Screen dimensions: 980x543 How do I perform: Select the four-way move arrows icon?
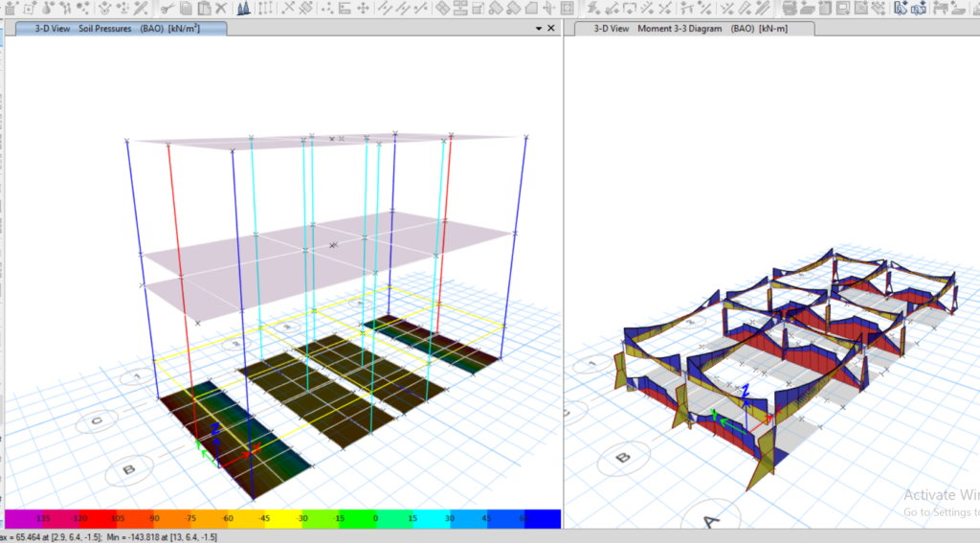pos(363,8)
